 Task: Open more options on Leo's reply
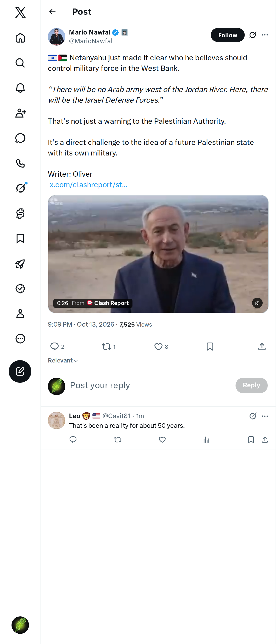[265, 416]
